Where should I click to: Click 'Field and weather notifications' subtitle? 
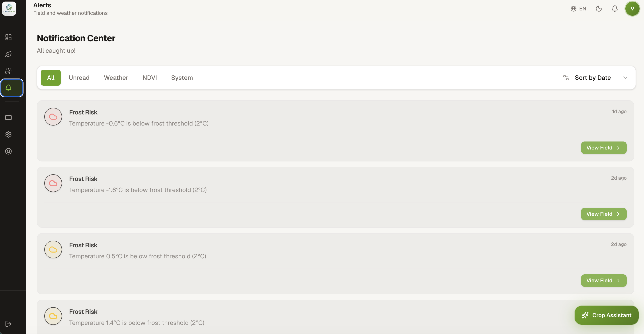click(70, 13)
